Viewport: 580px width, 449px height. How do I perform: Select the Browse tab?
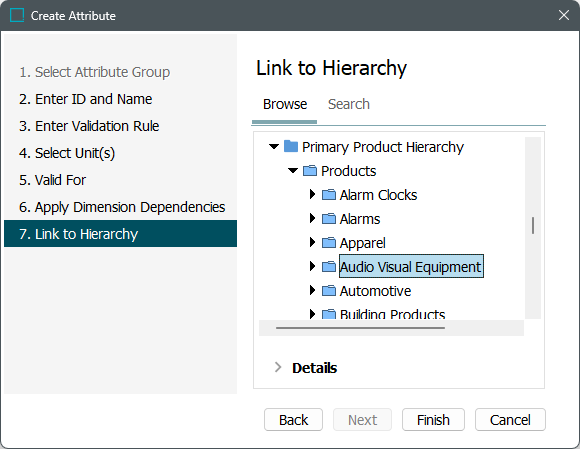(285, 104)
